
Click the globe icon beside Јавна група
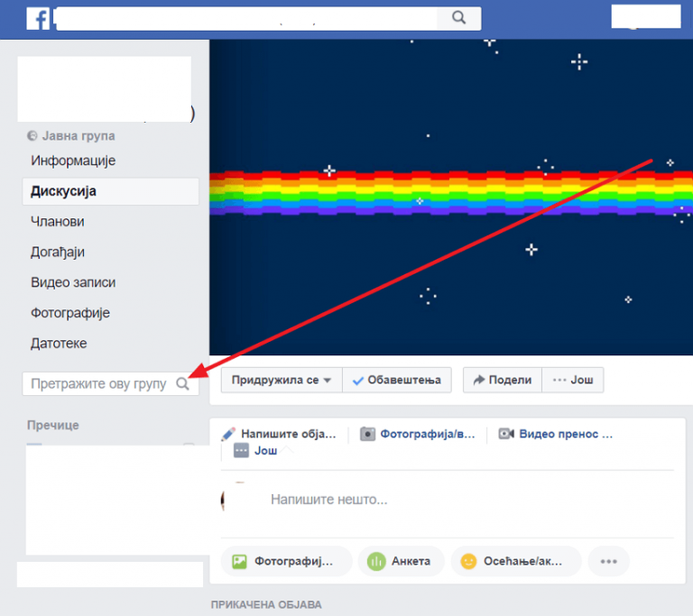click(x=32, y=135)
